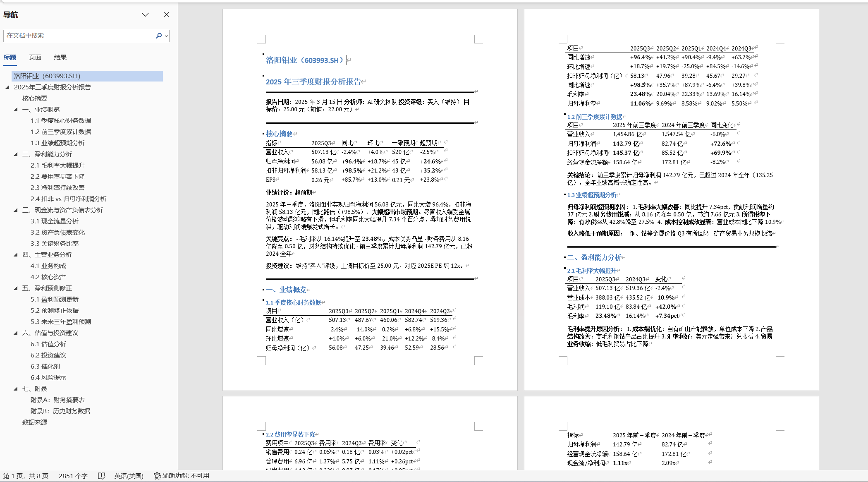Click the +72.6% 同比变化 cell for 归母净利润
Screen dimensions: 868x482
pos(721,144)
